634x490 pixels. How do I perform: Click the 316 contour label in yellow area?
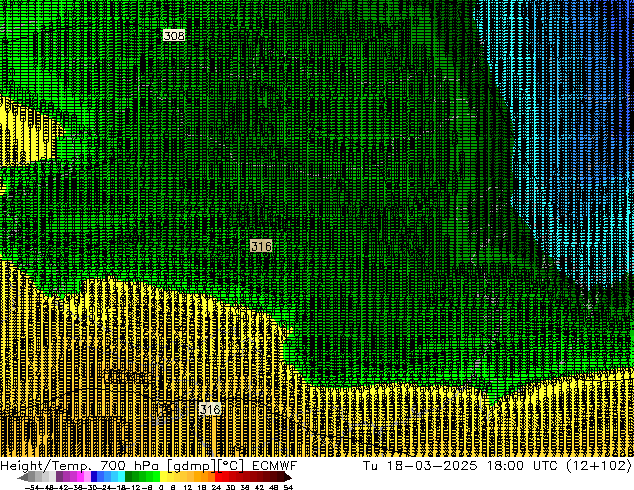[210, 409]
